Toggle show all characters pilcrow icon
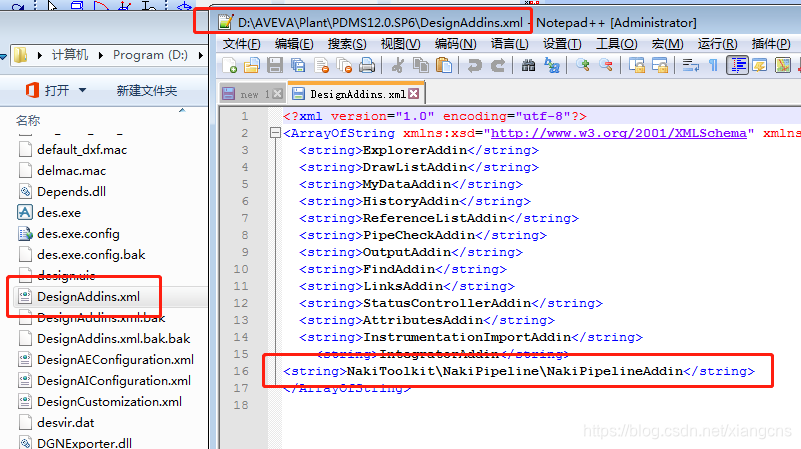The height and width of the screenshot is (449, 801). 713,66
